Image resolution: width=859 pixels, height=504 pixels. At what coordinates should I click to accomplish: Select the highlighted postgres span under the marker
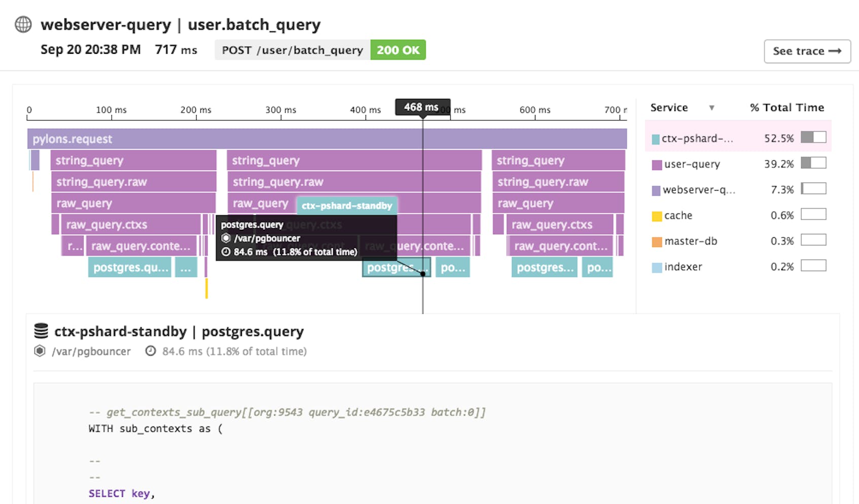396,267
